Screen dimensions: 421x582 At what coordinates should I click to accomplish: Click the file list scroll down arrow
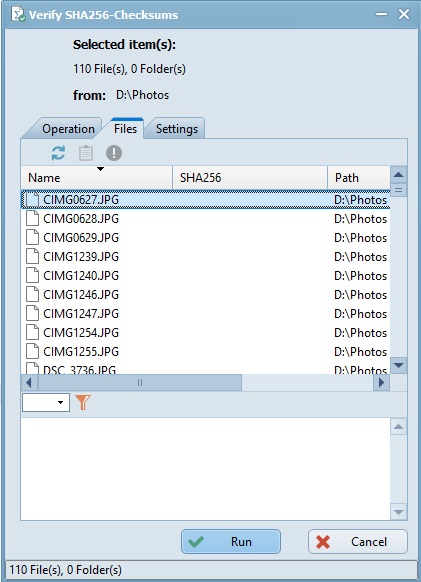tap(399, 365)
